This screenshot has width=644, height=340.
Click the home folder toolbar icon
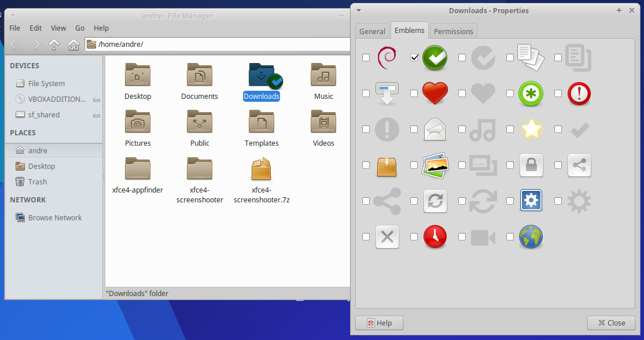click(x=73, y=44)
